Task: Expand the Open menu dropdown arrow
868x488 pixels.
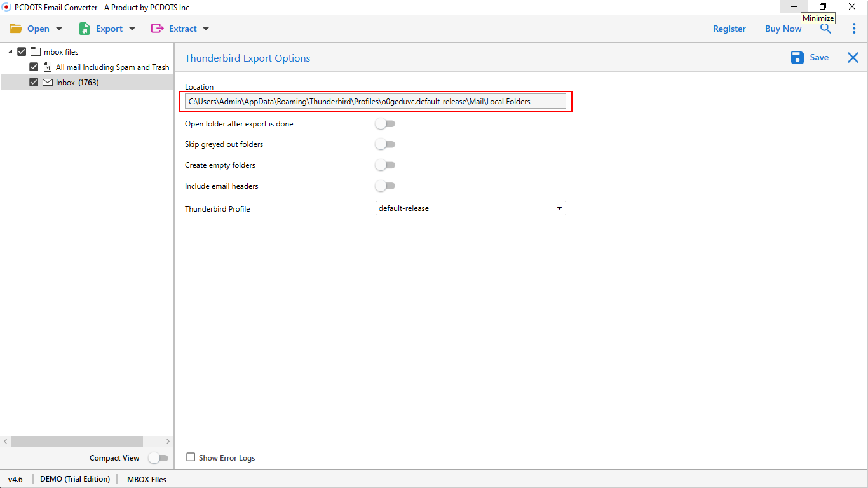Action: pyautogui.click(x=59, y=29)
